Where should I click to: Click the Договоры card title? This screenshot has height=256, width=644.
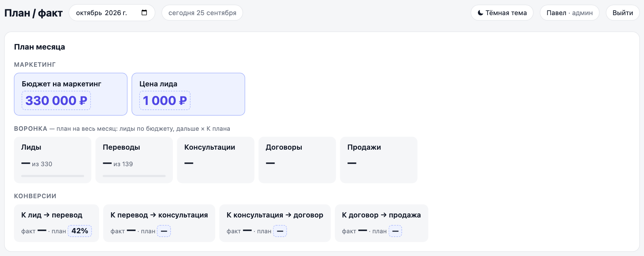pyautogui.click(x=284, y=147)
